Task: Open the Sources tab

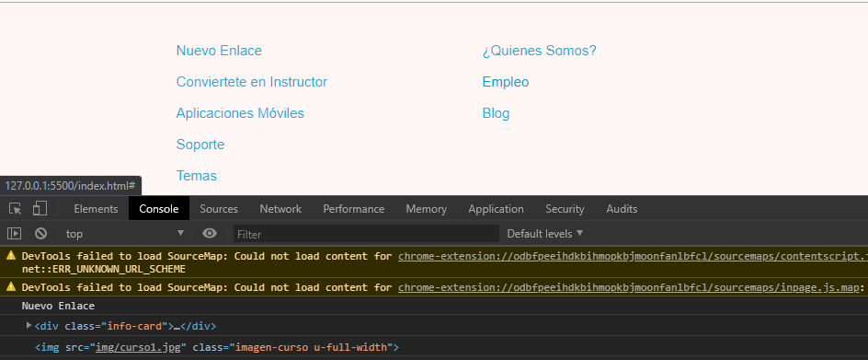Action: (x=219, y=209)
